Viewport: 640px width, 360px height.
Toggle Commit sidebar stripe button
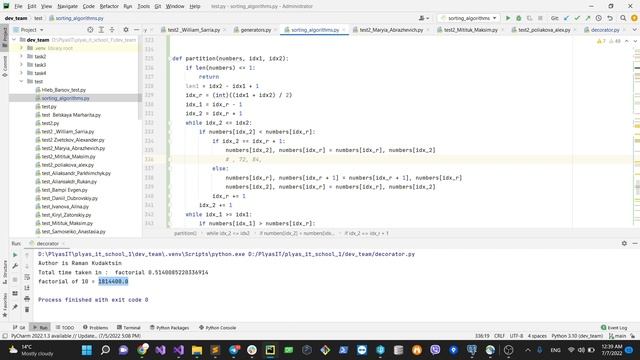(x=4, y=66)
